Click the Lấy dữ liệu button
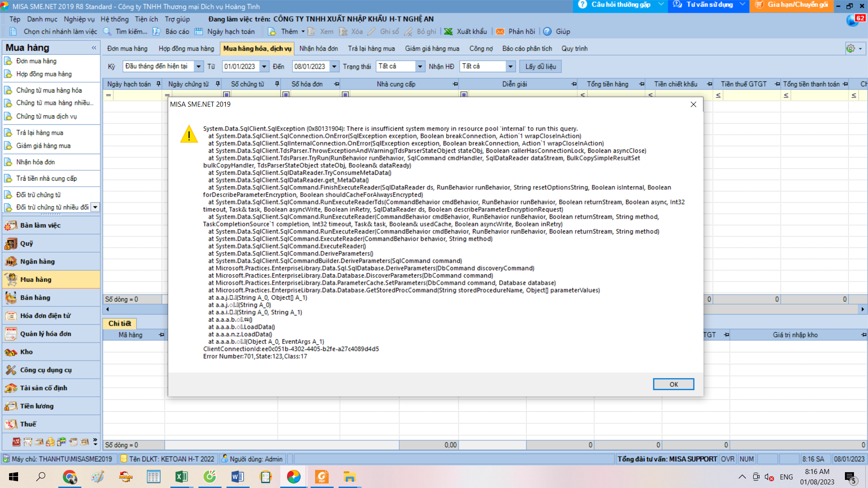The height and width of the screenshot is (488, 868). pos(540,67)
